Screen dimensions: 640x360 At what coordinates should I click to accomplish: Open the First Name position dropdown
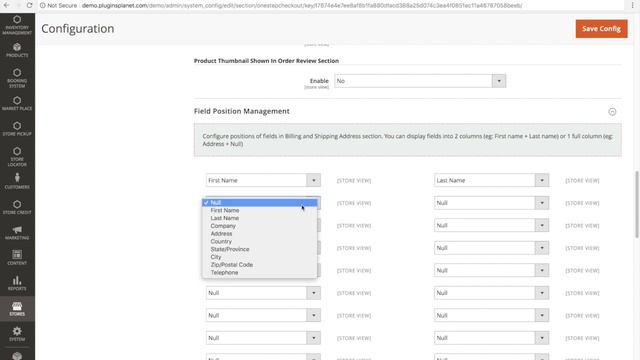(x=263, y=180)
